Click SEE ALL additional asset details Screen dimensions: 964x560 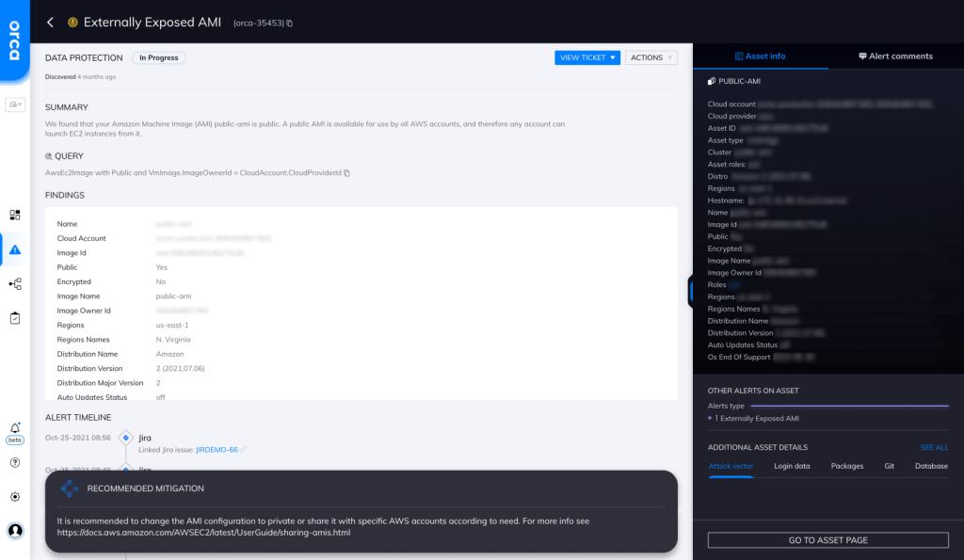pos(934,447)
